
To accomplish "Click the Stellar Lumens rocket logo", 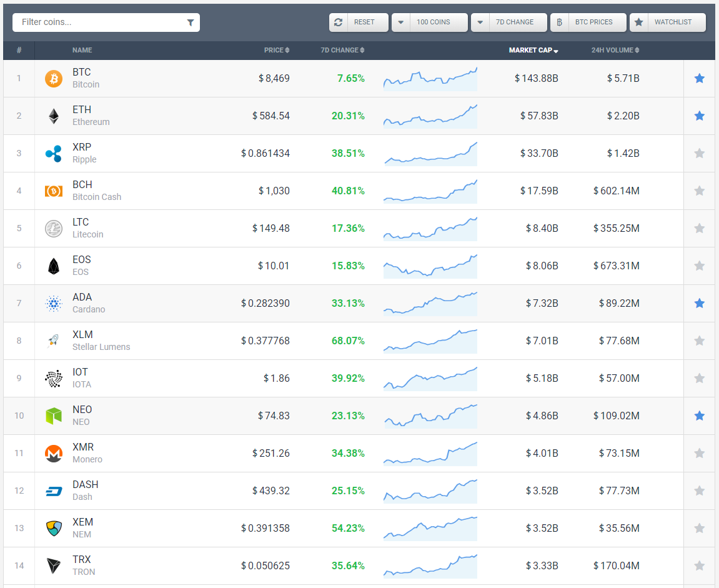I will tap(54, 341).
